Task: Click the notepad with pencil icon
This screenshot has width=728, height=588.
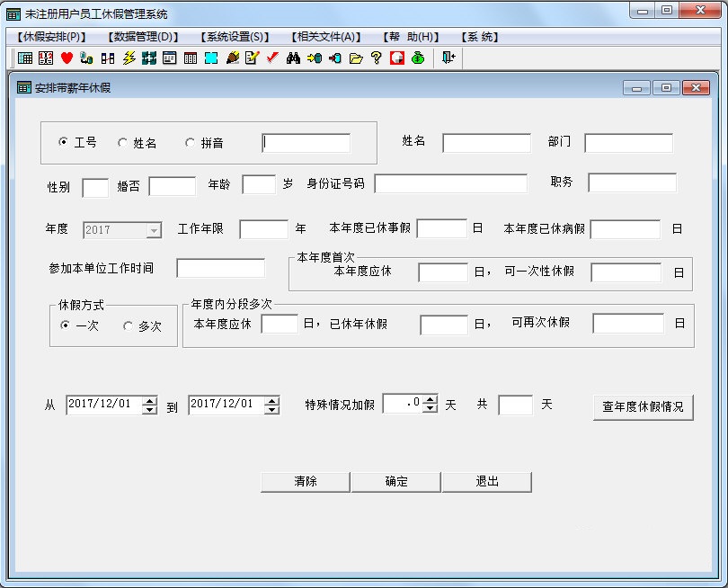Action: click(253, 58)
